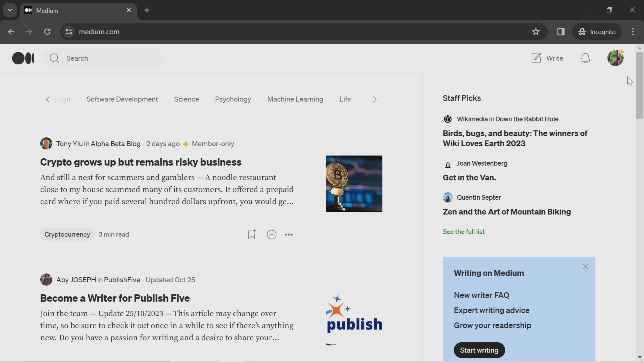Scroll left using the category navigation chevron
This screenshot has height=362, width=644.
click(48, 99)
